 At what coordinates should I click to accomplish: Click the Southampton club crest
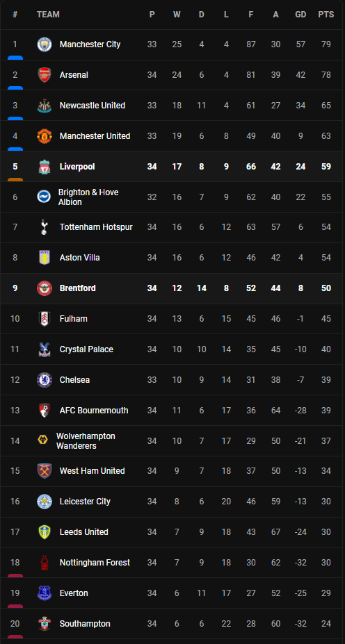click(44, 624)
